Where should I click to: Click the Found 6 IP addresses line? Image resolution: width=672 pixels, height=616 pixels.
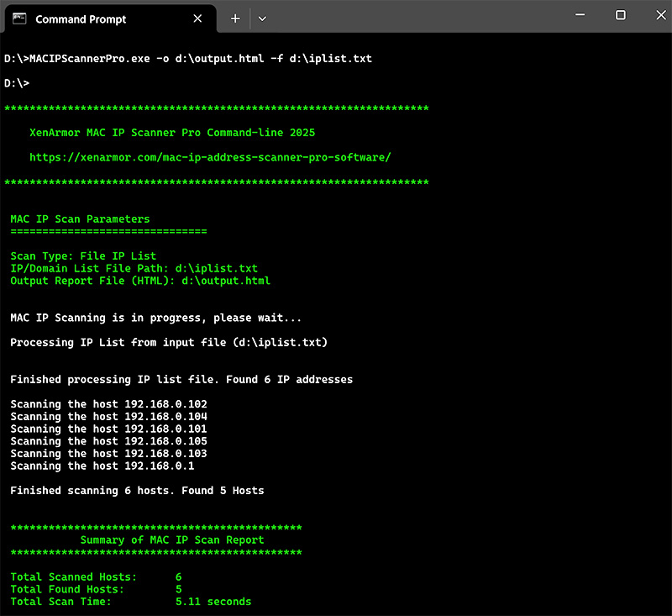[x=181, y=379]
